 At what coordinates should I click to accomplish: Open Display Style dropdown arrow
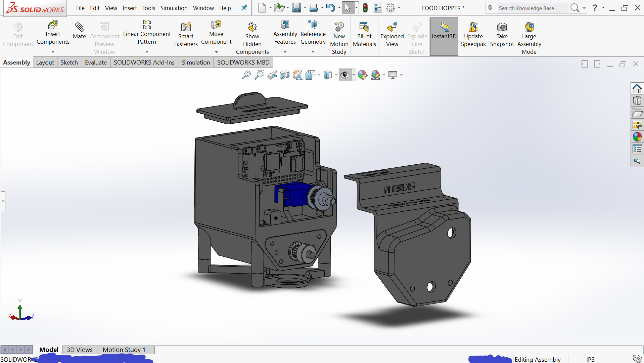point(336,75)
